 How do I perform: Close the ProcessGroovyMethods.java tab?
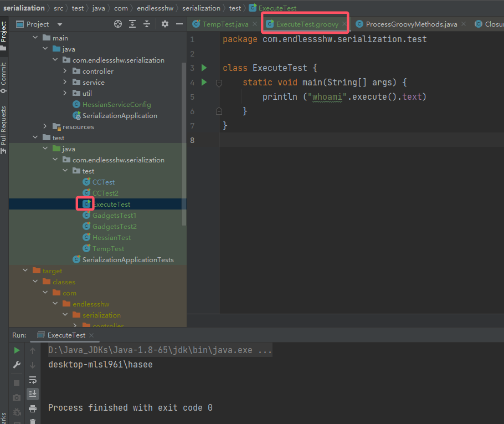[x=464, y=24]
